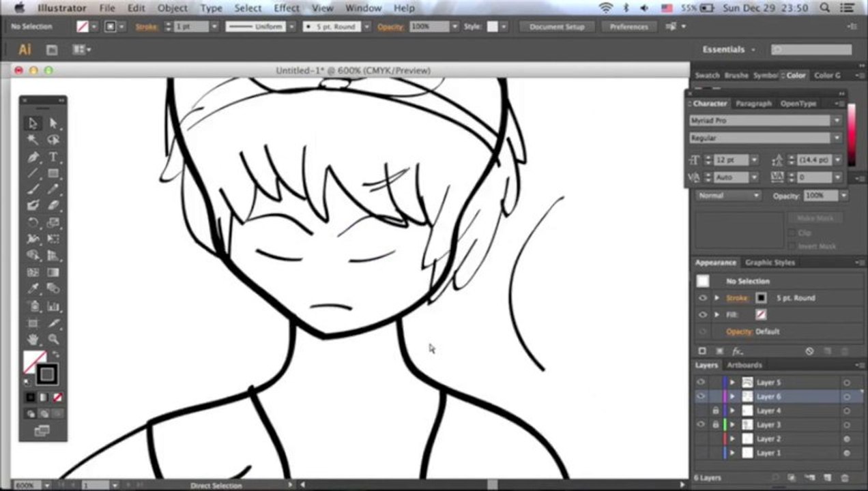Select the Hand tool

32,339
